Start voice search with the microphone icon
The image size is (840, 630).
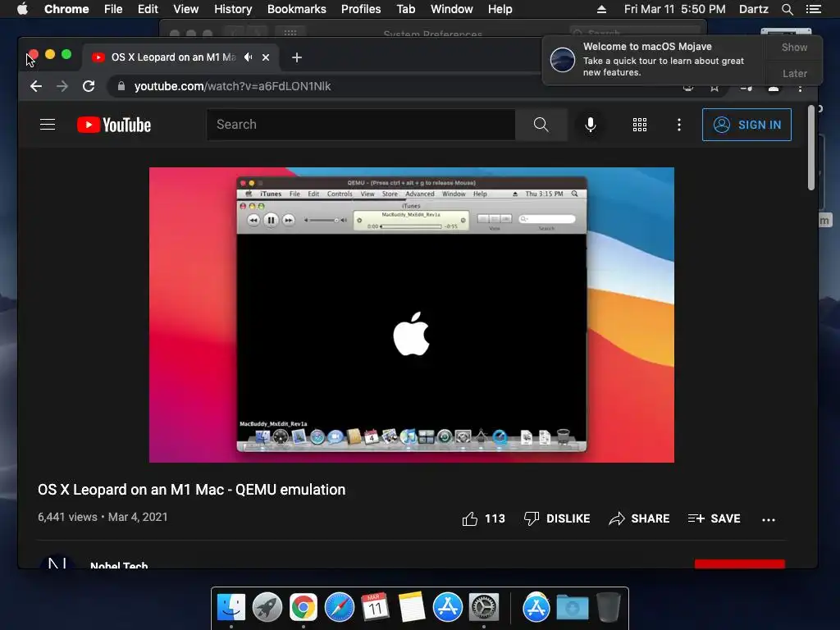(590, 125)
